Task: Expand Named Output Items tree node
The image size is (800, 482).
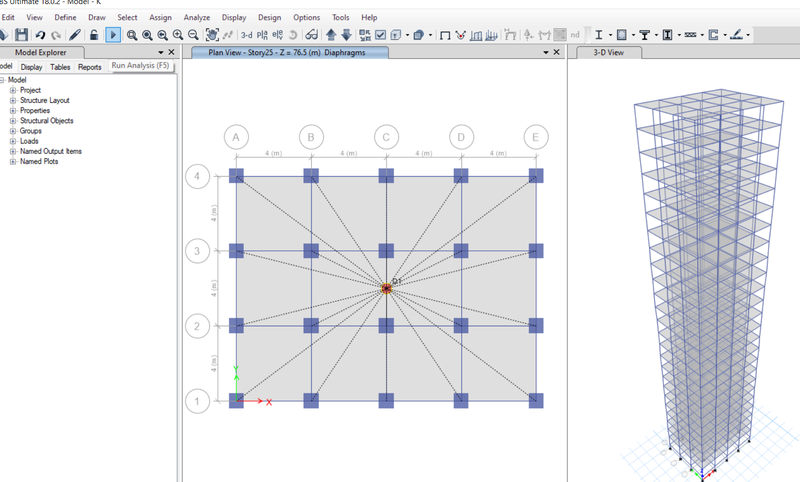Action: pos(13,151)
